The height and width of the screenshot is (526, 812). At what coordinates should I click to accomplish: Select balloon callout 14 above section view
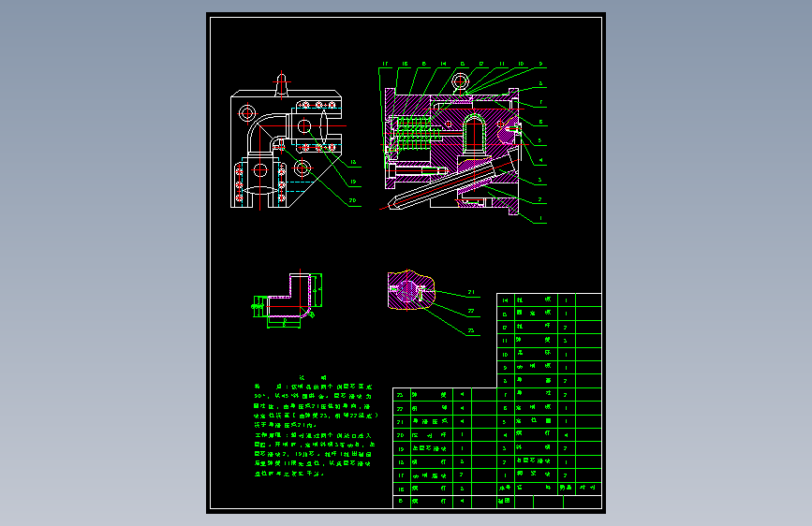(443, 65)
